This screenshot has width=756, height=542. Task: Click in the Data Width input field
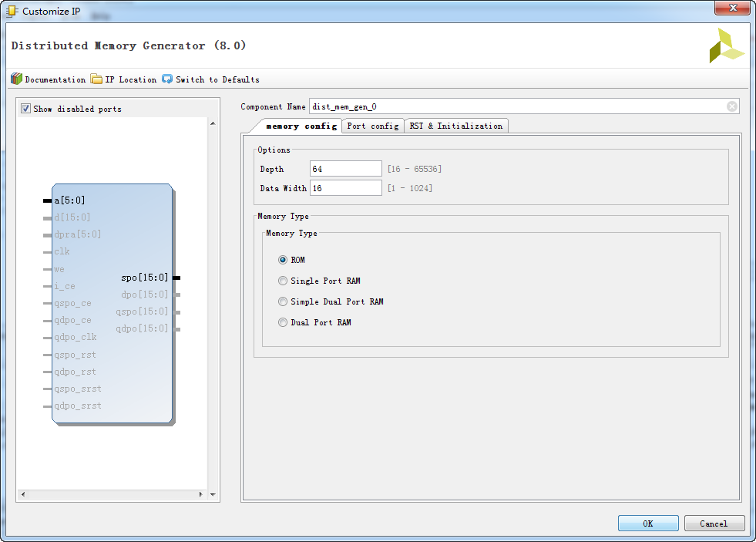(x=345, y=188)
